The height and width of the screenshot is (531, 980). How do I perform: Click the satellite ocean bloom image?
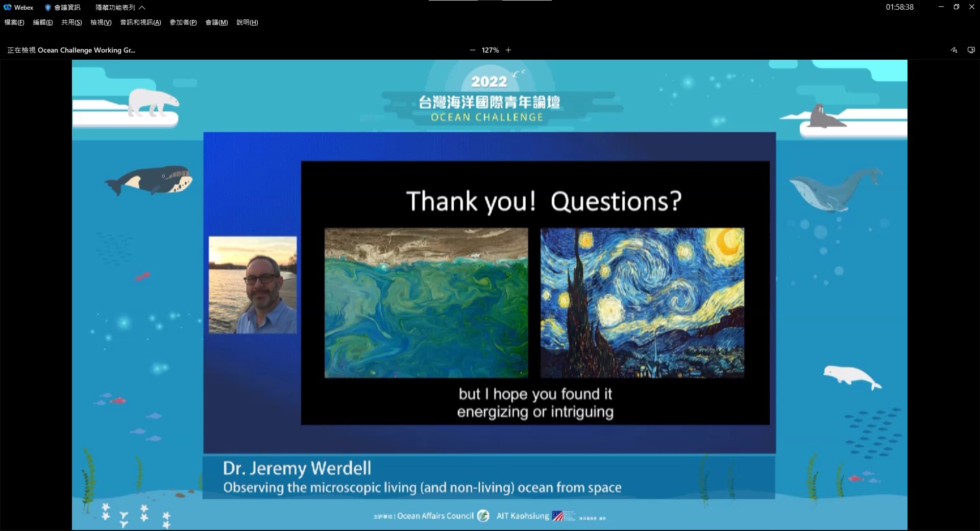[x=426, y=303]
